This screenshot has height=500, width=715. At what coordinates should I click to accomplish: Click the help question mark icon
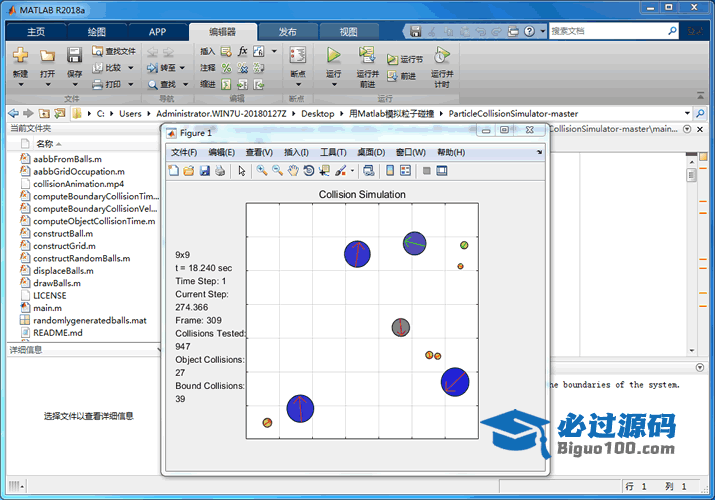point(529,31)
